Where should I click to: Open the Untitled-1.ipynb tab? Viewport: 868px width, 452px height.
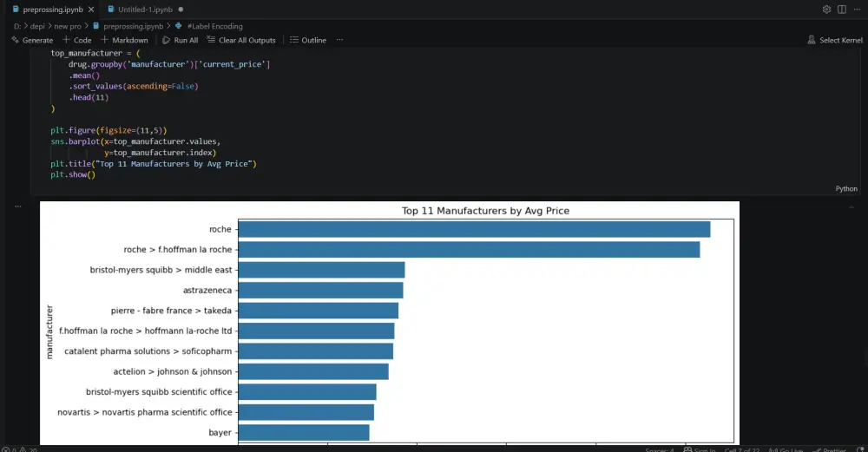tap(145, 10)
